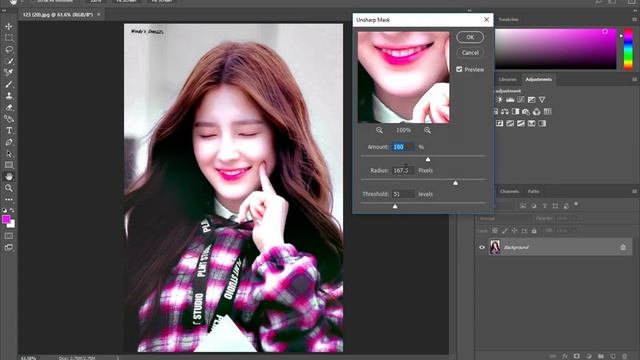Select the Magic Wand tool
Viewport: 640px width, 360px height.
(9, 61)
